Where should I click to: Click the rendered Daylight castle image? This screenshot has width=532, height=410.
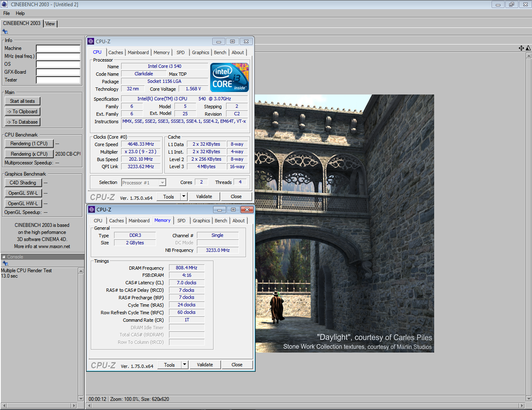345,224
